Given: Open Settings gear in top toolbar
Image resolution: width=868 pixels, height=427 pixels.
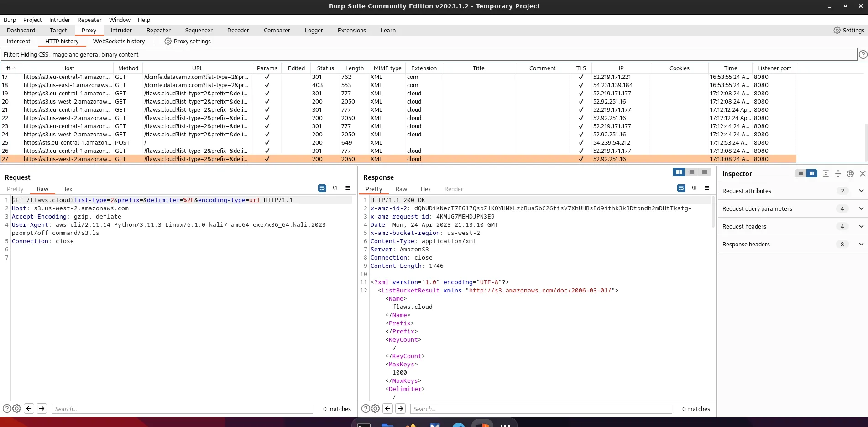Looking at the screenshot, I should coord(848,30).
